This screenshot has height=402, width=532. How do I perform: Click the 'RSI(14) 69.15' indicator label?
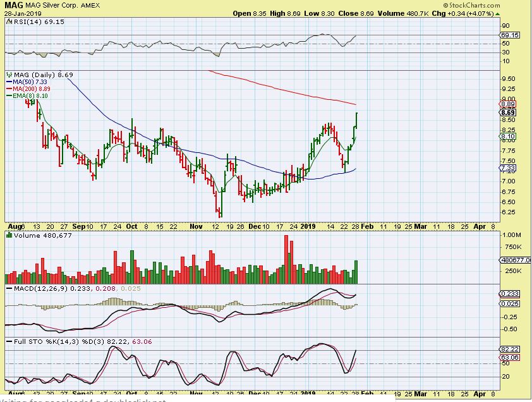[x=39, y=21]
